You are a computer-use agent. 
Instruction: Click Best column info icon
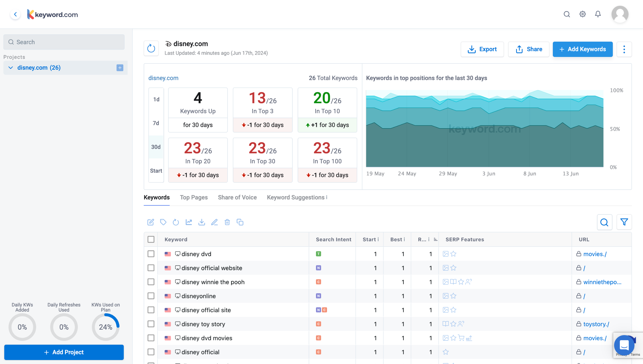[404, 239]
